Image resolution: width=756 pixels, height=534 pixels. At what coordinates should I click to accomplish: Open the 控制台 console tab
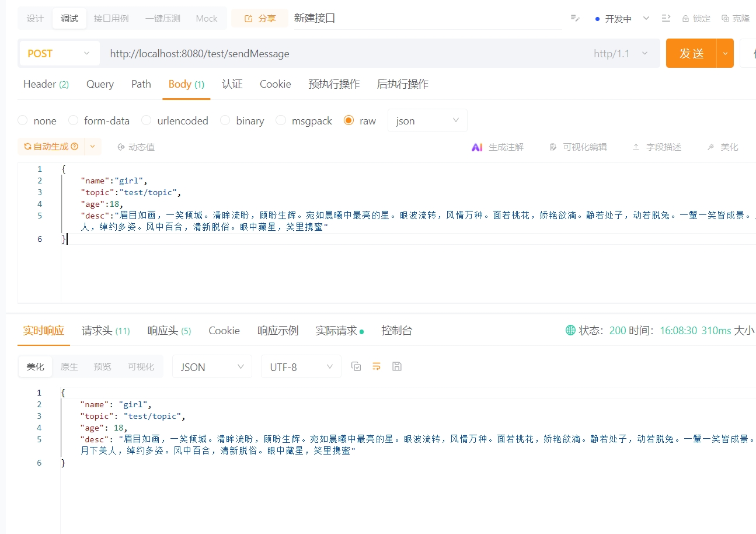397,330
